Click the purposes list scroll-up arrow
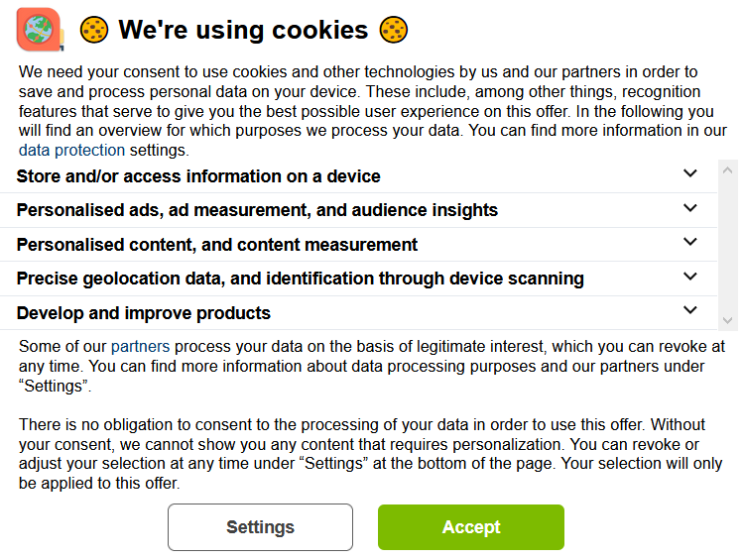The height and width of the screenshot is (560, 744). pos(728,168)
